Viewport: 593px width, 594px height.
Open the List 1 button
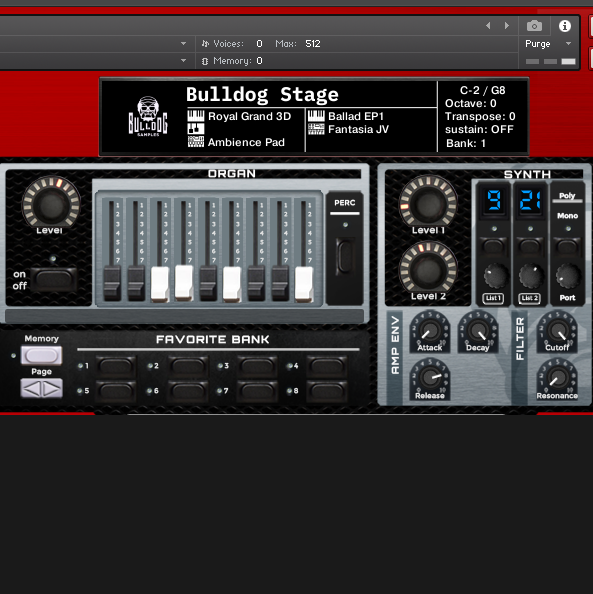point(493,298)
